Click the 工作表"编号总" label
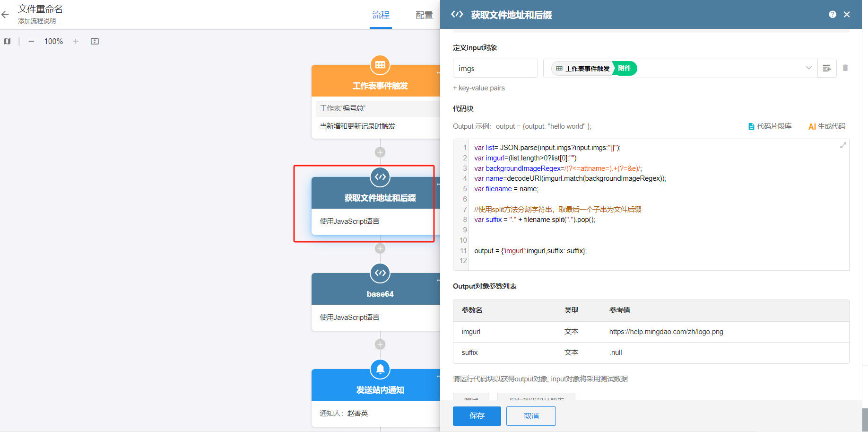 coord(343,108)
